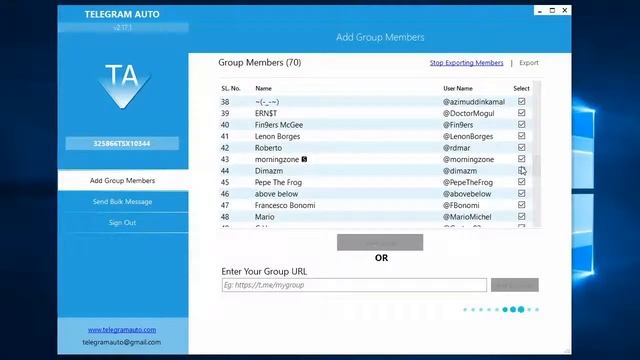640x360 pixels.
Task: Click the telegramauto@gmail.com email text
Action: [122, 342]
